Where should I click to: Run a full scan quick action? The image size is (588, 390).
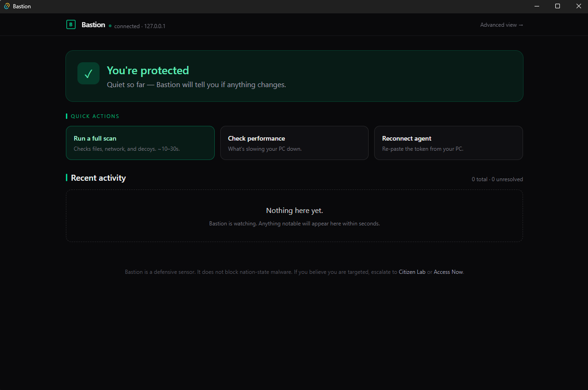(140, 143)
